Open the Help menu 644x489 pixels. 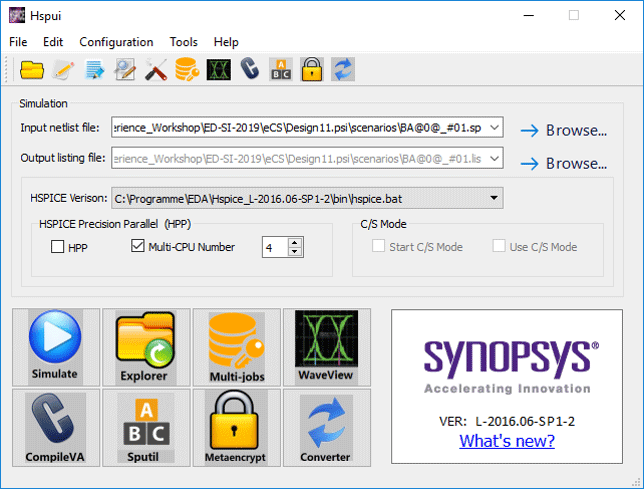(226, 42)
